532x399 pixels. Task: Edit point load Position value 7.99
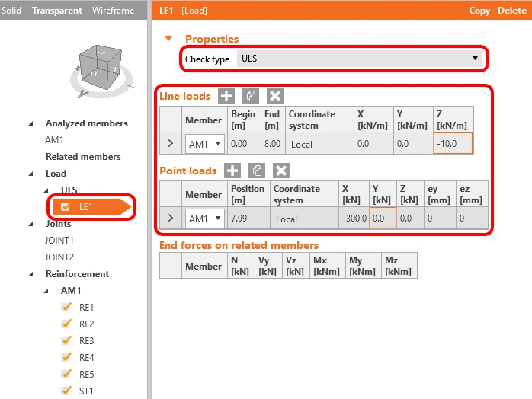click(248, 218)
